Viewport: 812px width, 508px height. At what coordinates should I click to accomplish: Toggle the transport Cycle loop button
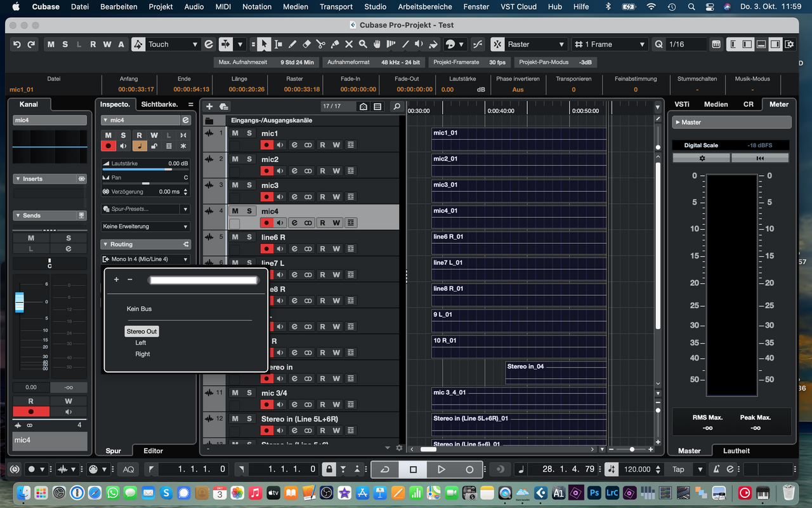coord(385,469)
